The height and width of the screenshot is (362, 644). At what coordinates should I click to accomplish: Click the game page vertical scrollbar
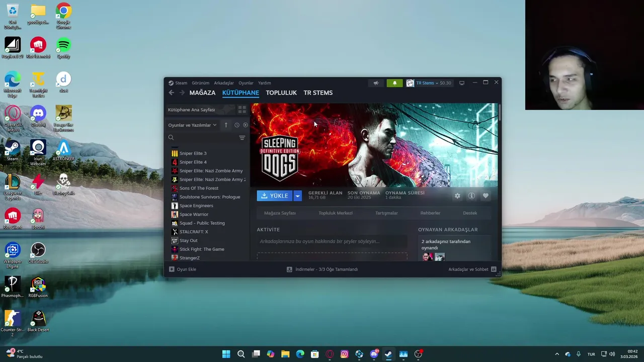pyautogui.click(x=500, y=112)
